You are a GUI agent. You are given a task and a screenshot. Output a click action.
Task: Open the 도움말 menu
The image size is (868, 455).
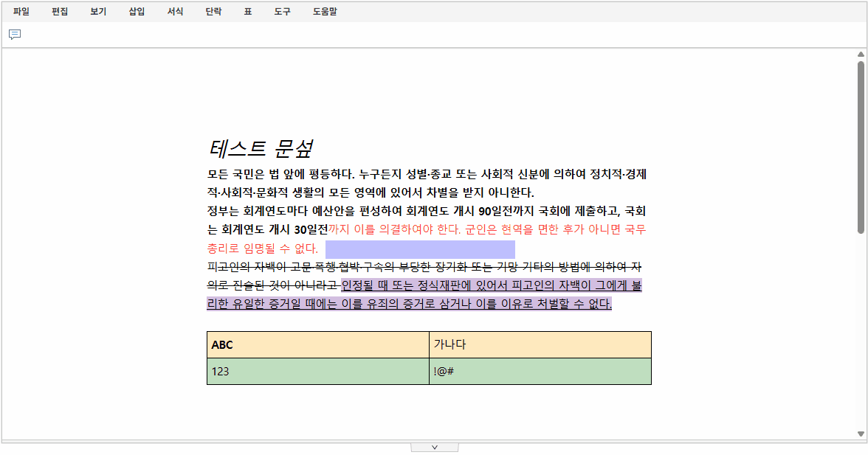[323, 11]
